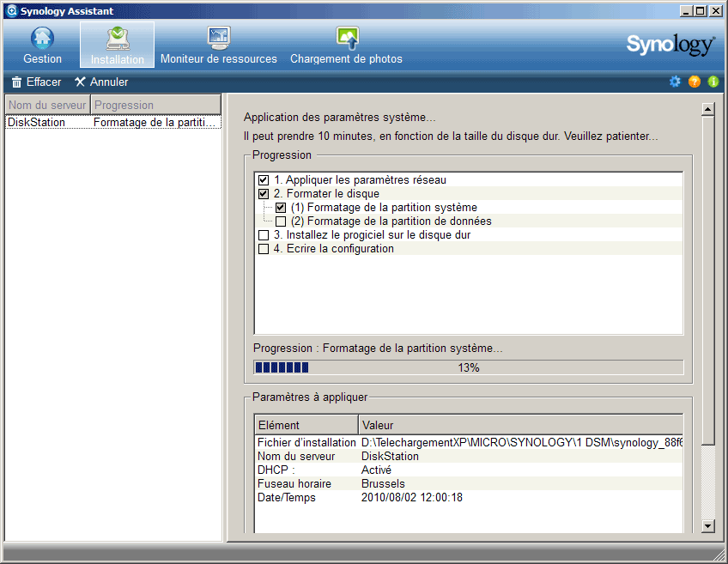This screenshot has width=728, height=564.
Task: Toggle Formatage de la partition de données checkbox
Action: [x=281, y=221]
